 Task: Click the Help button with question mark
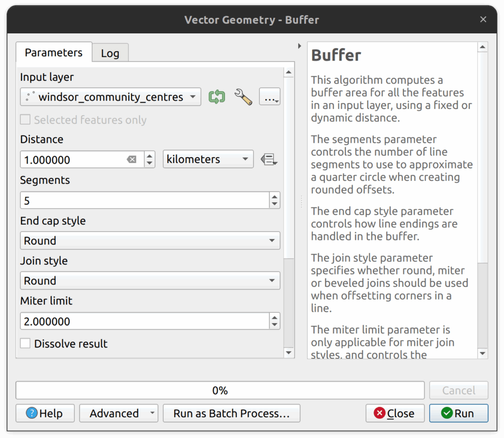[45, 413]
